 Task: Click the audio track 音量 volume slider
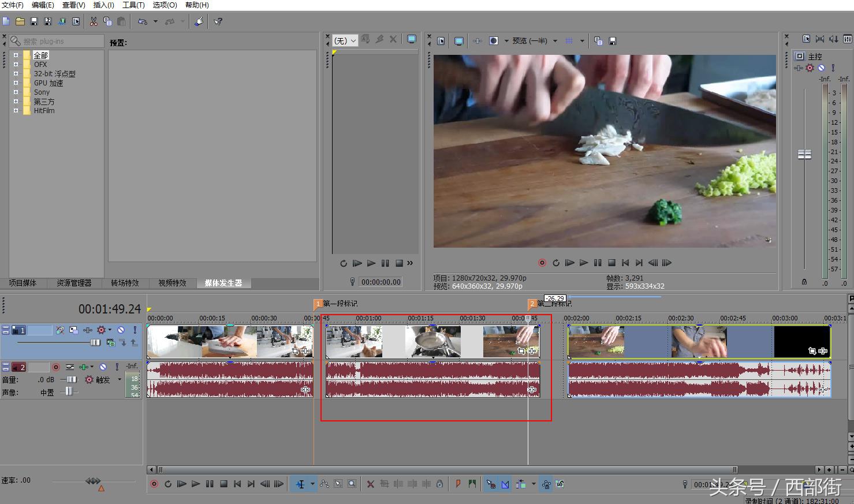click(70, 379)
